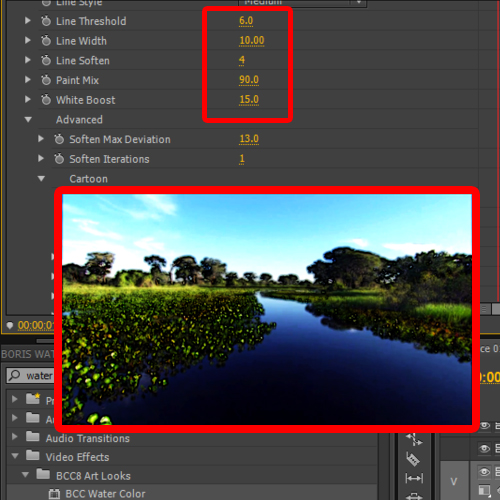The image size is (500, 500).
Task: Click the Line Width label
Action: (81, 41)
